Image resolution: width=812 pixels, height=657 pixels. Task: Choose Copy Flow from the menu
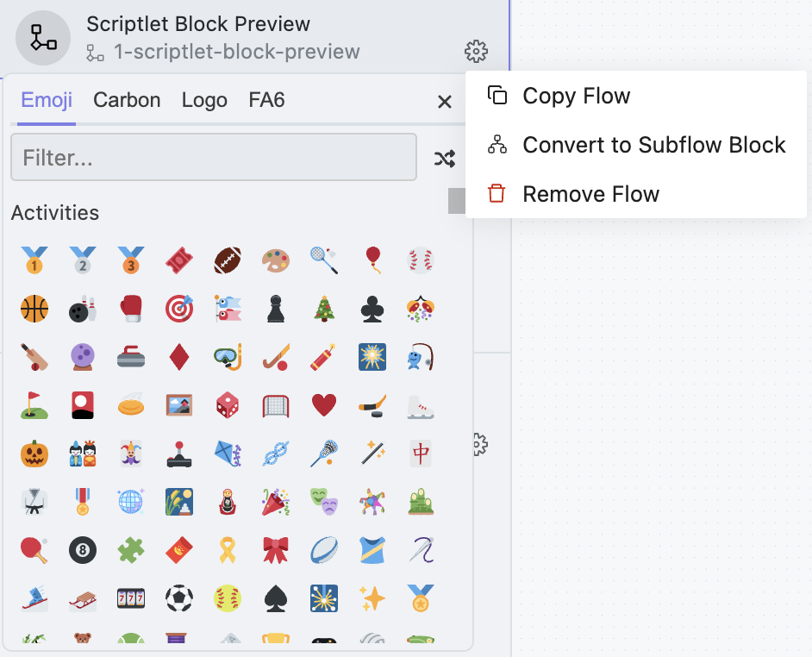click(x=576, y=96)
